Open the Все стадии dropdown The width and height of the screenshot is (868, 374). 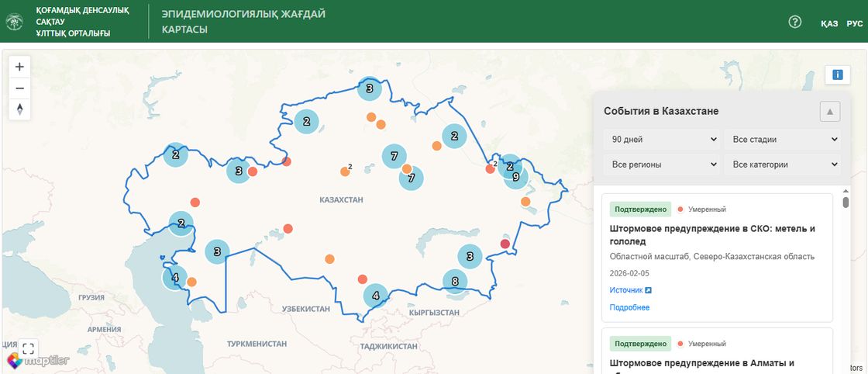point(782,140)
